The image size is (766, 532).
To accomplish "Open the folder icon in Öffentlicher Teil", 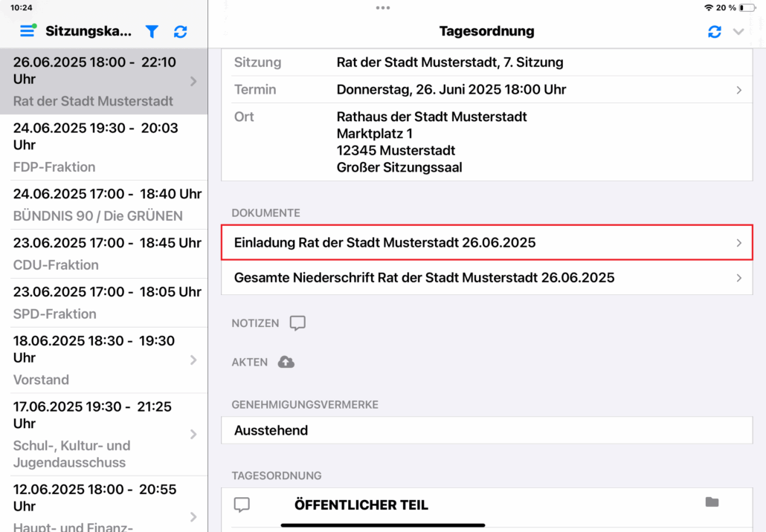I will pos(712,503).
